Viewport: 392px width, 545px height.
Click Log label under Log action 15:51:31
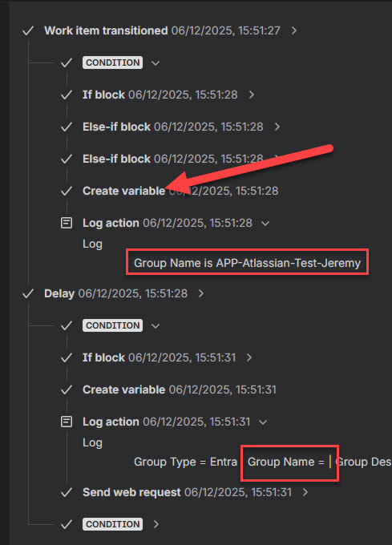(92, 443)
